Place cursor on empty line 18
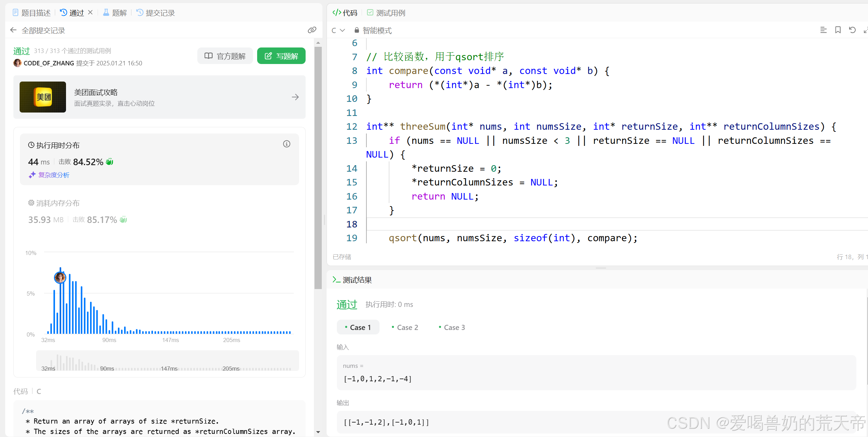 pyautogui.click(x=617, y=224)
